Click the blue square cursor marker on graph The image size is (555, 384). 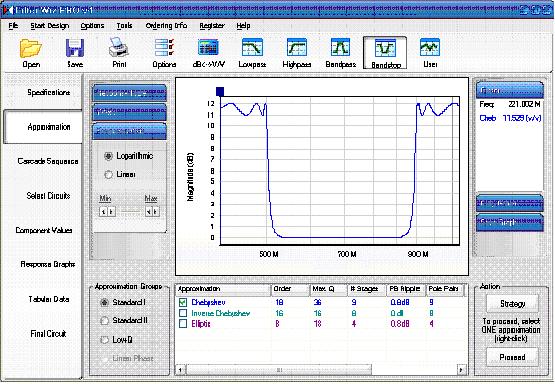point(220,92)
